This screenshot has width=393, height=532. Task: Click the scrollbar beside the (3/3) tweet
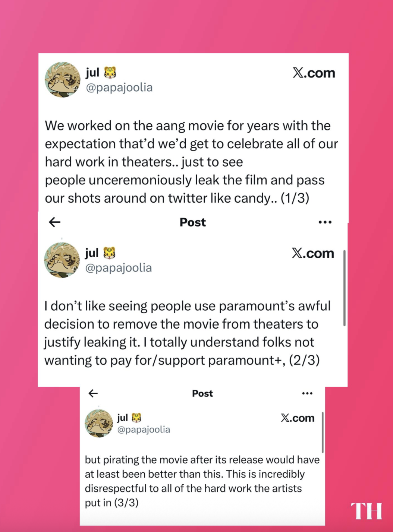[323, 432]
